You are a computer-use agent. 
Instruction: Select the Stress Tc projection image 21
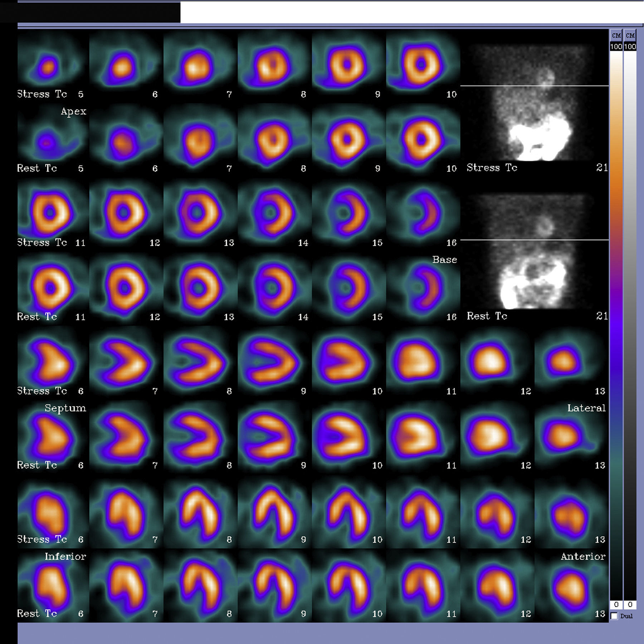click(x=534, y=104)
